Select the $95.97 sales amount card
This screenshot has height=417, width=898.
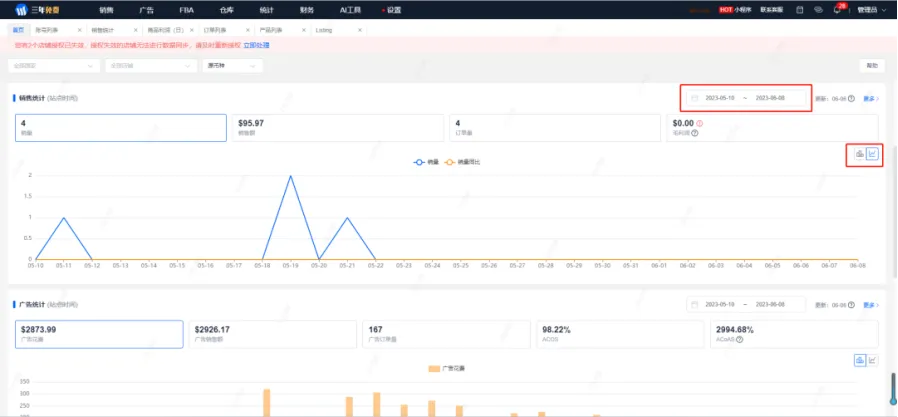click(x=338, y=128)
